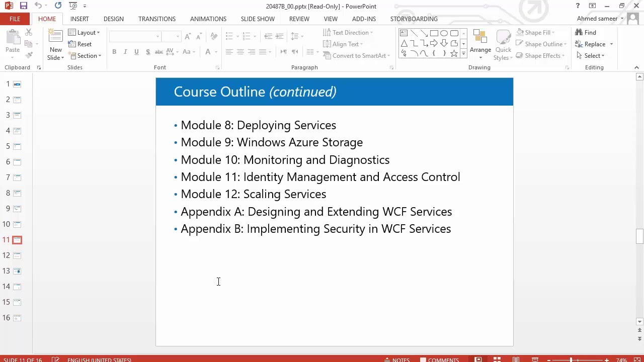Align text right

[x=251, y=52]
